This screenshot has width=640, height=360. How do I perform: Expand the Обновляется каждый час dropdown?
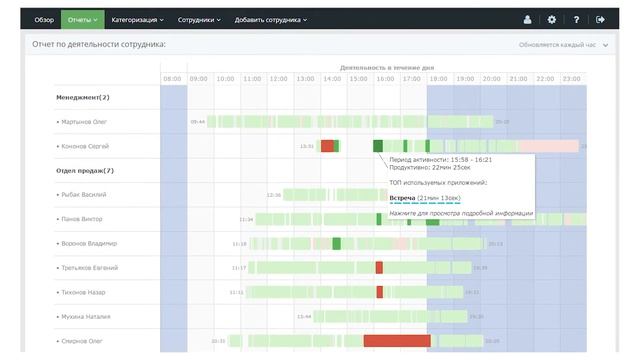click(x=563, y=45)
